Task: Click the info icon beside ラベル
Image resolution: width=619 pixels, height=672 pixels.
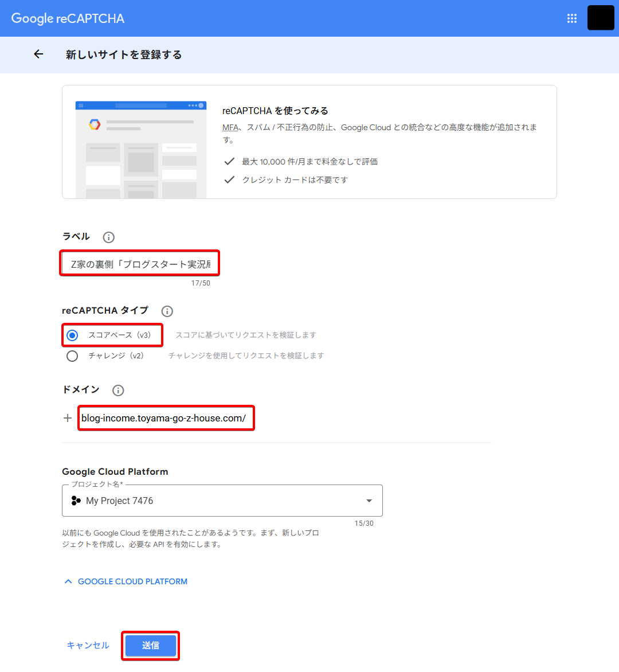Action: pyautogui.click(x=108, y=237)
